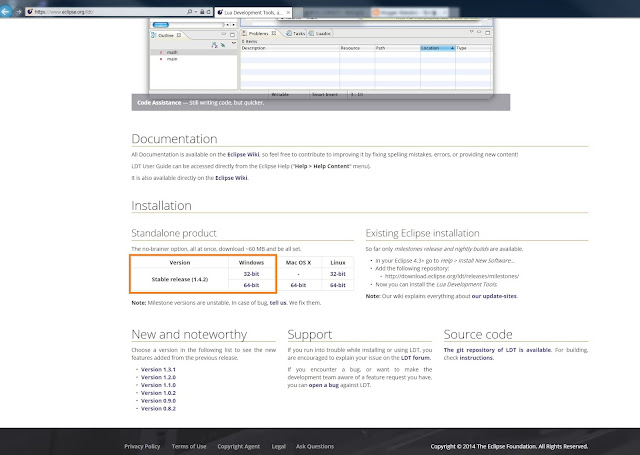
Task: Open 'The git repository of LDT is available' link
Action: (x=497, y=350)
